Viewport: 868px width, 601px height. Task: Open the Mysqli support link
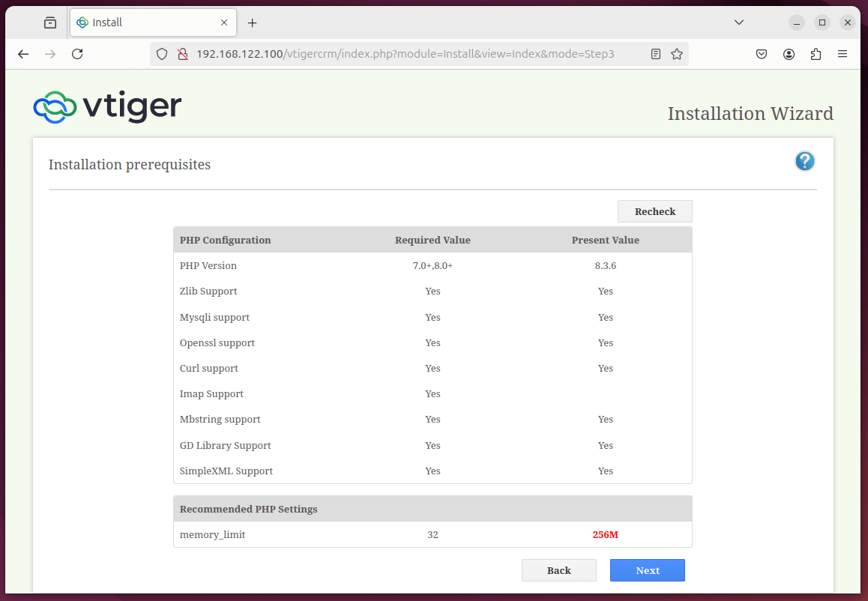214,317
